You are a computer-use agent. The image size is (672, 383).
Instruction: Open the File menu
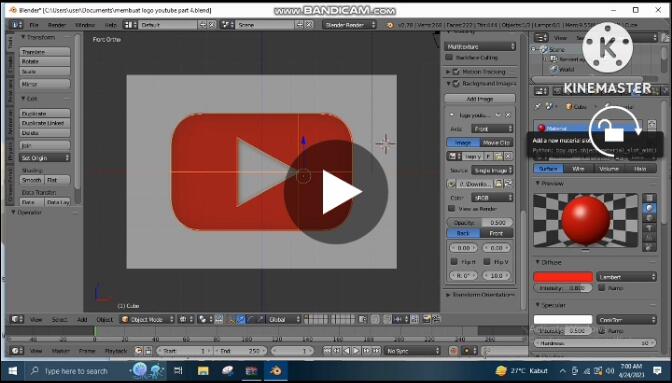tap(34, 25)
